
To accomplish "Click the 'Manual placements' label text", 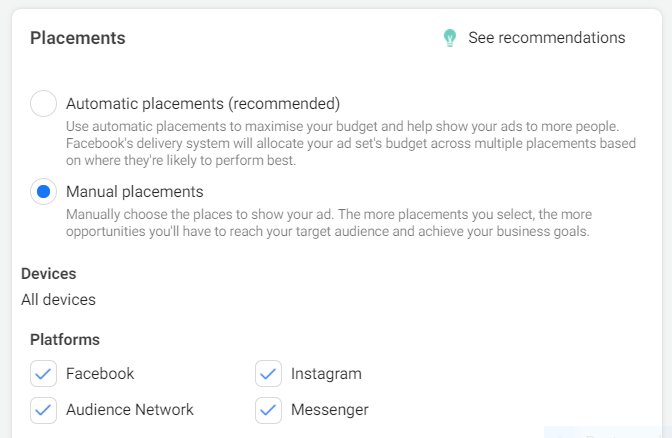I will click(135, 191).
